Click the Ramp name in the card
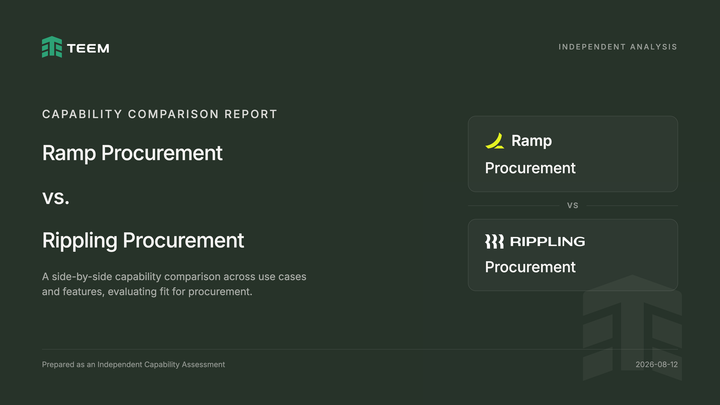The image size is (720, 405). [531, 141]
